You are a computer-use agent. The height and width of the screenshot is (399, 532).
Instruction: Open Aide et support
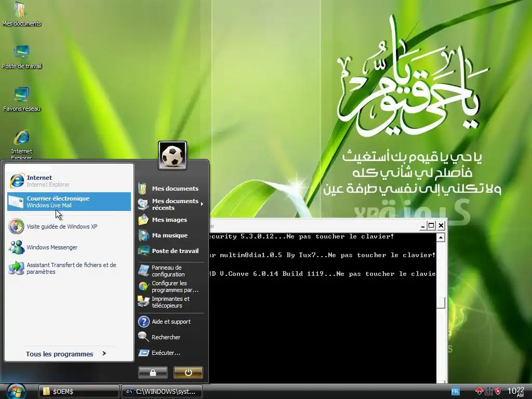point(170,321)
